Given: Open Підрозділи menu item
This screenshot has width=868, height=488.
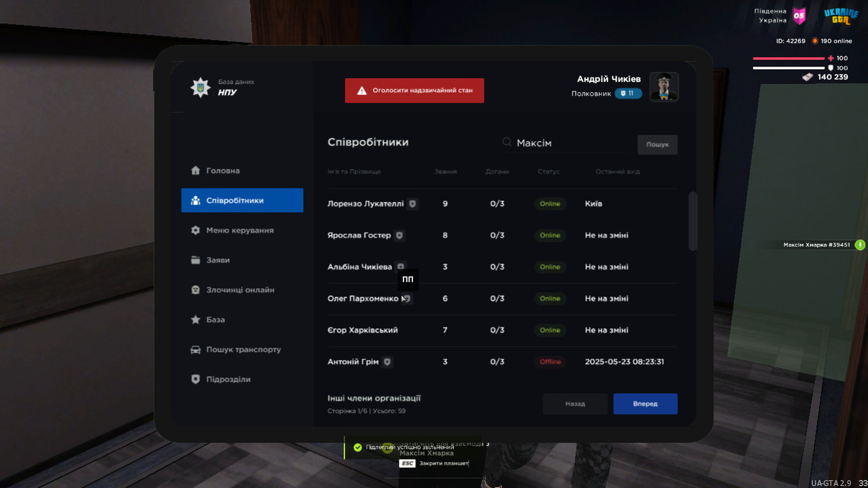Looking at the screenshot, I should [x=242, y=380].
